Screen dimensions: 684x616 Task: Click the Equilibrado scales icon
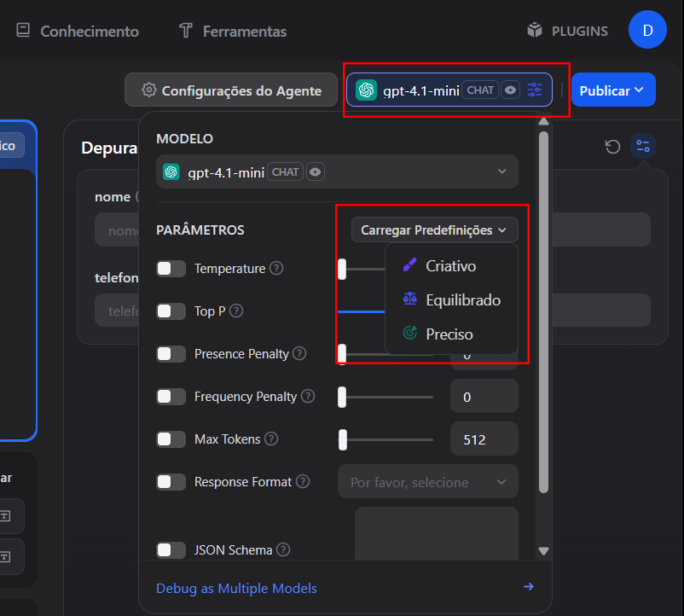click(x=409, y=299)
